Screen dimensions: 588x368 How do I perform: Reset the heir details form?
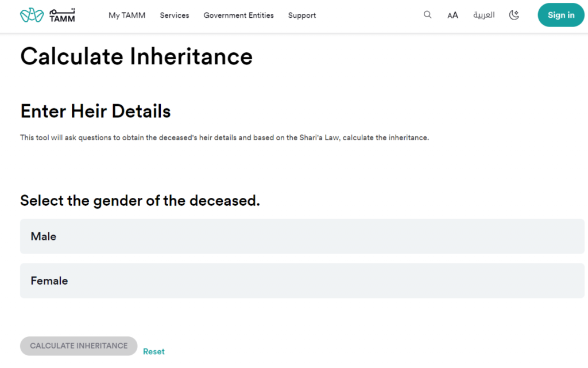point(153,351)
